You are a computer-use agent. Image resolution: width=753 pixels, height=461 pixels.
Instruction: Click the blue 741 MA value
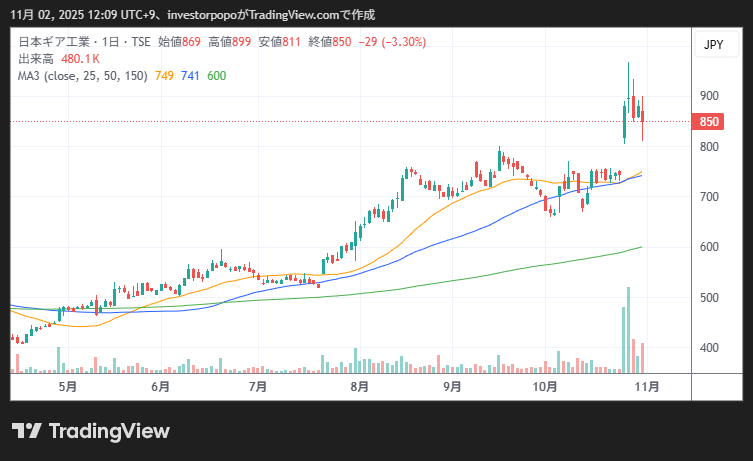click(x=190, y=76)
